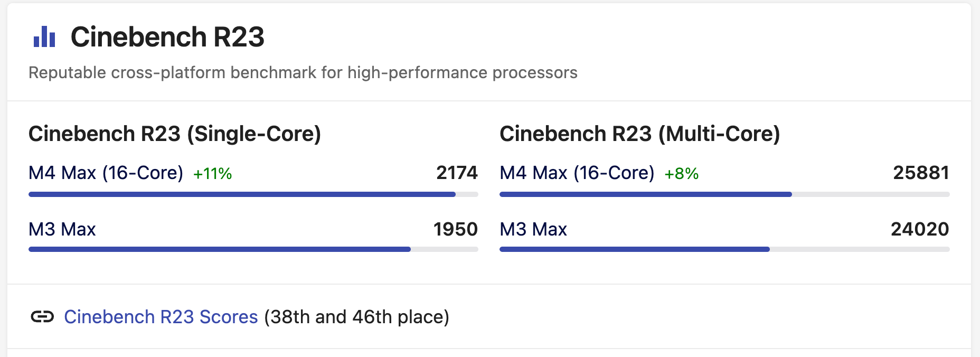This screenshot has height=357, width=980.
Task: Click the Cinebench R23 (Multi-Core) heading
Action: pos(639,134)
